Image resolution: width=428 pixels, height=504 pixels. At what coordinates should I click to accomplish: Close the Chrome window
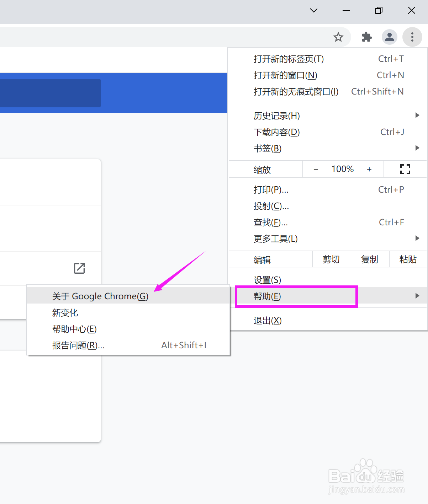[x=412, y=11]
